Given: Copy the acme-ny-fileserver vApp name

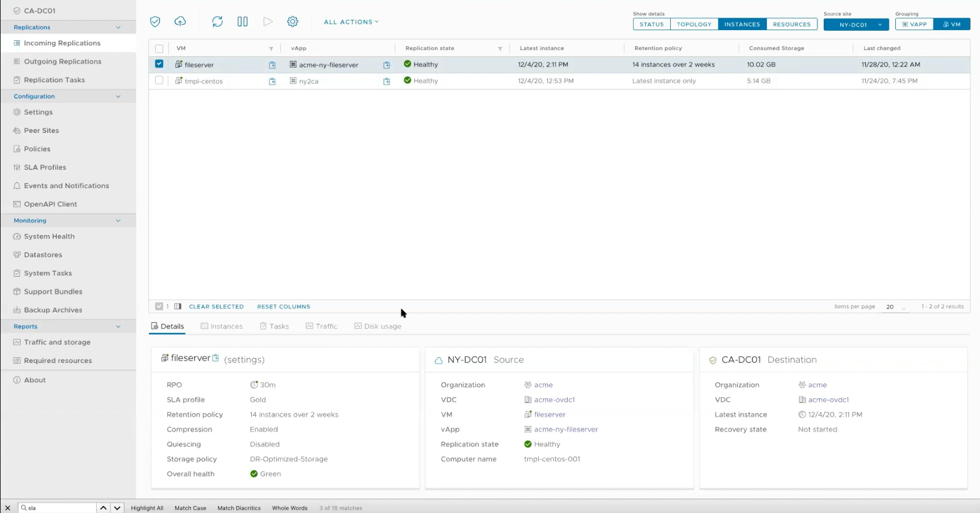Looking at the screenshot, I should (x=387, y=65).
